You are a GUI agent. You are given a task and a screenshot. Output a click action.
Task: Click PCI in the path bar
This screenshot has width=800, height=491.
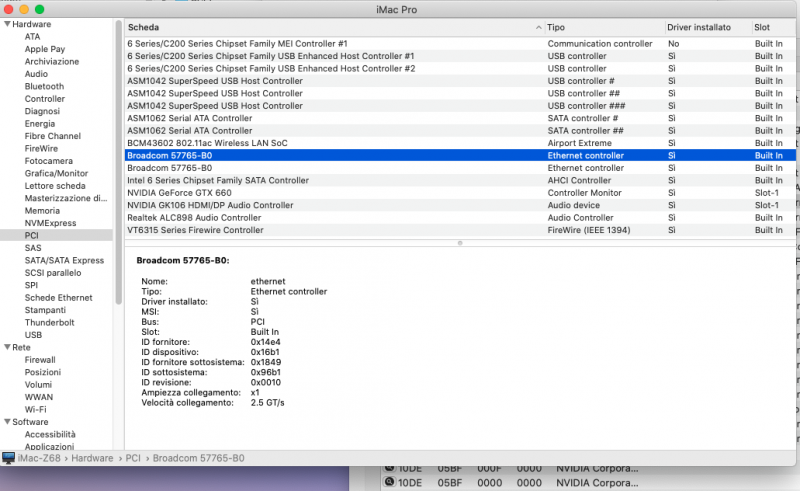[133, 458]
